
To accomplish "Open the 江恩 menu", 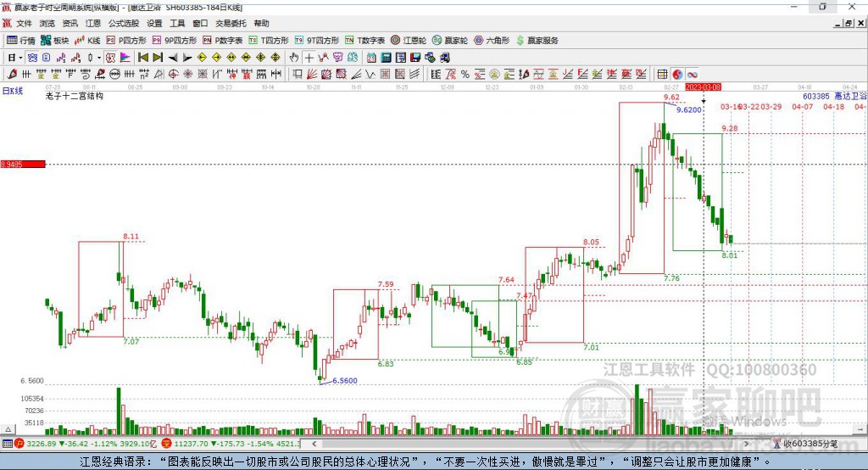I will point(93,23).
